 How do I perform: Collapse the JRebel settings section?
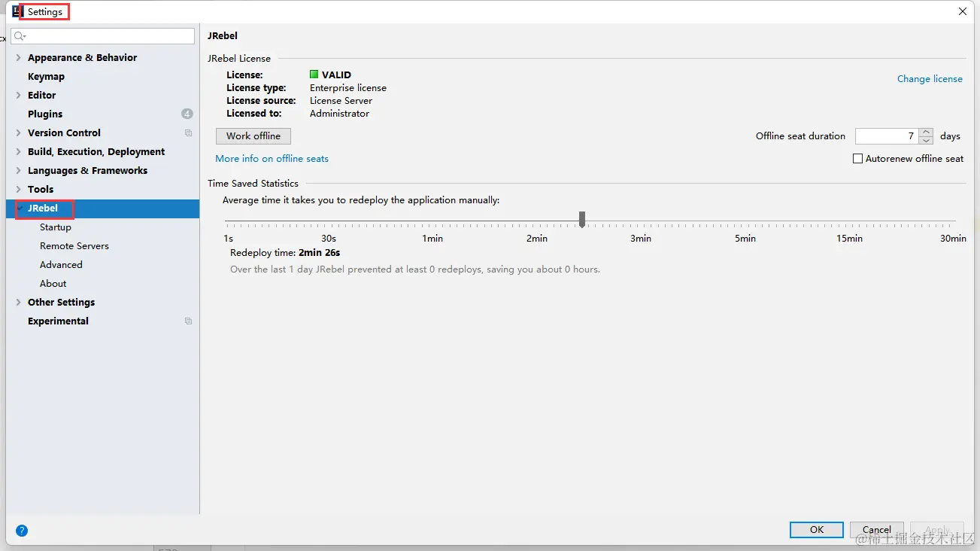[x=19, y=208]
